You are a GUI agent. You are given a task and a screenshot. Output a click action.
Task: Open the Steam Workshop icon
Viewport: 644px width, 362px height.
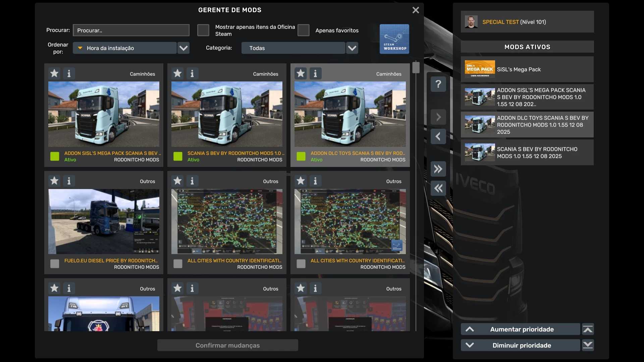click(x=394, y=39)
